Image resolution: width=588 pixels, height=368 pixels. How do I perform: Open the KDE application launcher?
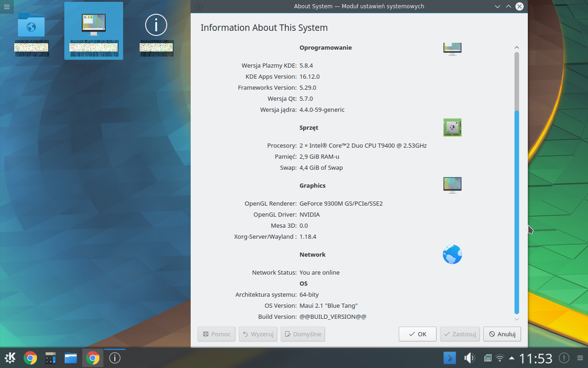tap(10, 358)
